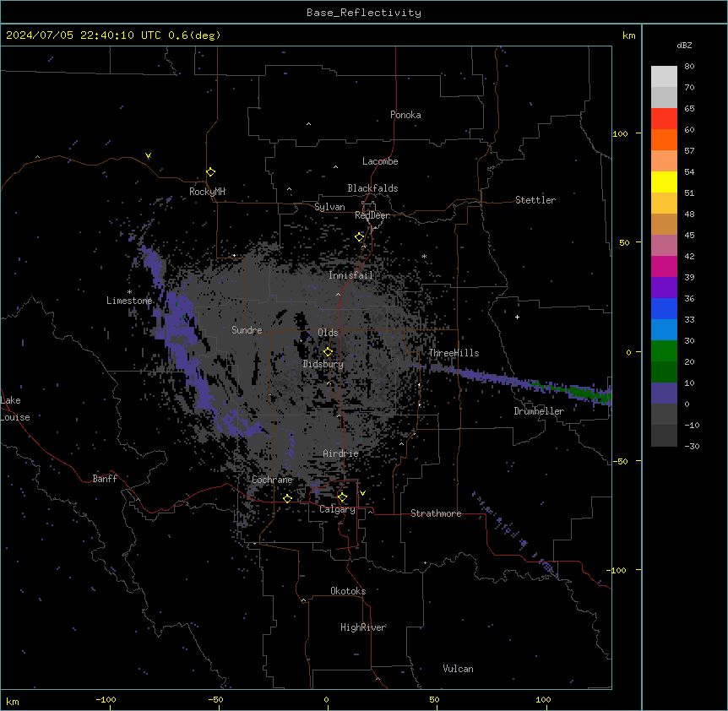728x711 pixels.
Task: Click the RockyMH town label
Action: 207,192
